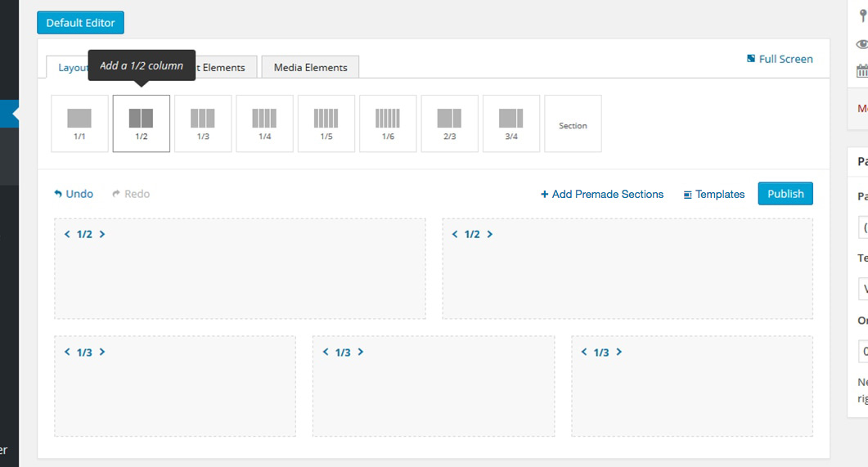Open the Layout Elements tab
The height and width of the screenshot is (467, 868).
pos(68,67)
